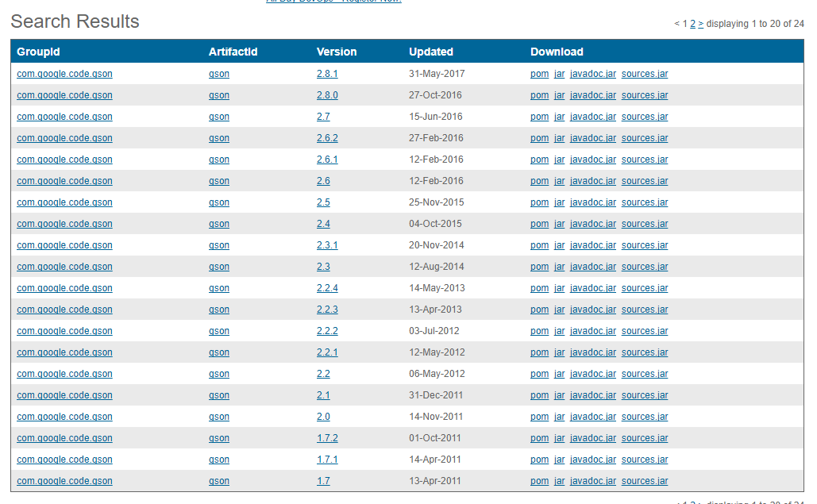Viewport: 817px width, 504px height.
Task: Open version 1.7 link
Action: (323, 481)
